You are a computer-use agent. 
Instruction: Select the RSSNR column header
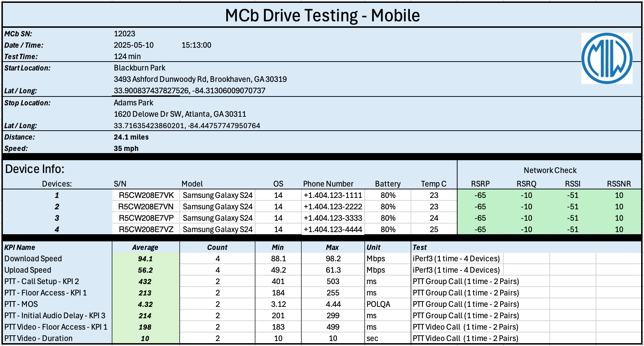click(619, 184)
